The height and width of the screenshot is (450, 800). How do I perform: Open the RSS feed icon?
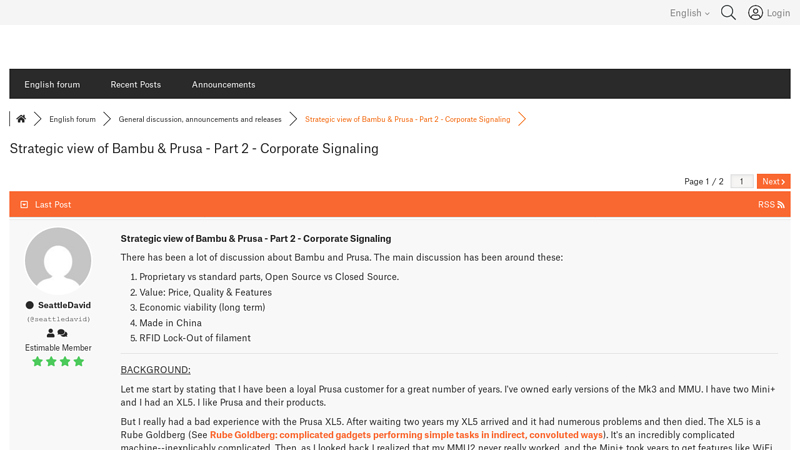click(x=781, y=205)
